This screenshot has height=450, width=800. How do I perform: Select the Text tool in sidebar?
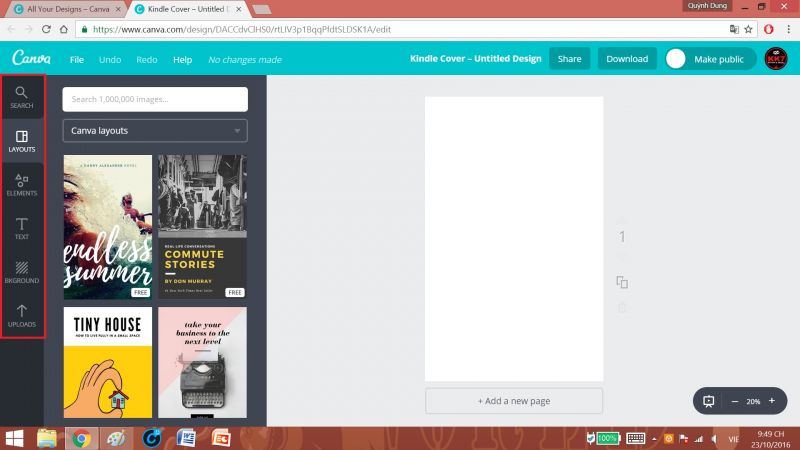(x=21, y=229)
